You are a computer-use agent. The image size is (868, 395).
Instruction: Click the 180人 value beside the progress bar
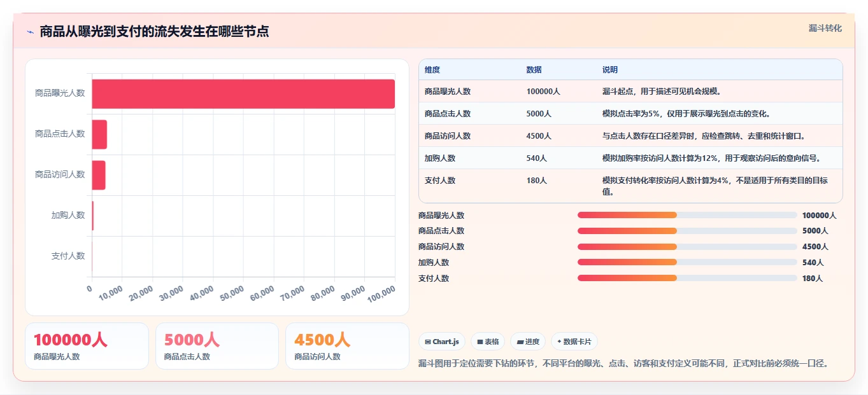(813, 279)
